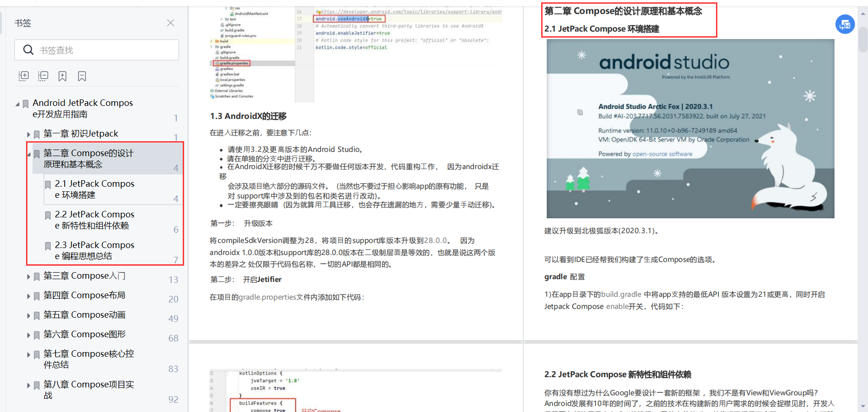Focus the 书签查找 search field
The height and width of the screenshot is (412, 868).
point(97,50)
